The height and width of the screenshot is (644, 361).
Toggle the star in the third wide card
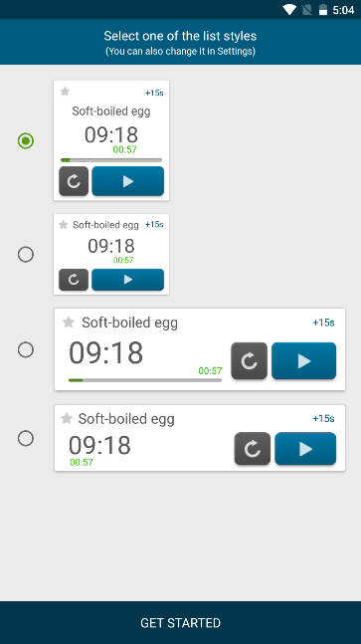coord(69,322)
